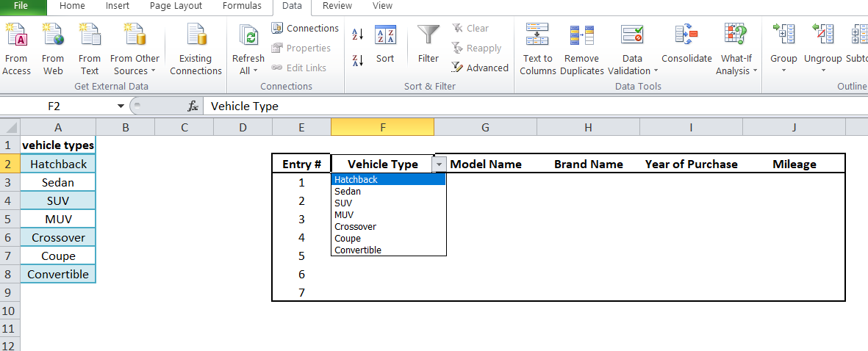Select 'Brand Name' header cell
Screen dimensions: 868x351
pyautogui.click(x=589, y=164)
